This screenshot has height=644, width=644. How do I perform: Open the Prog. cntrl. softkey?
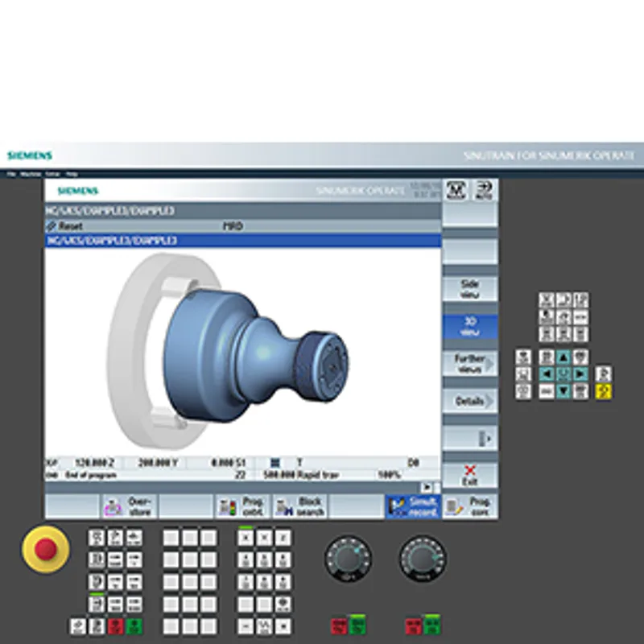(242, 506)
